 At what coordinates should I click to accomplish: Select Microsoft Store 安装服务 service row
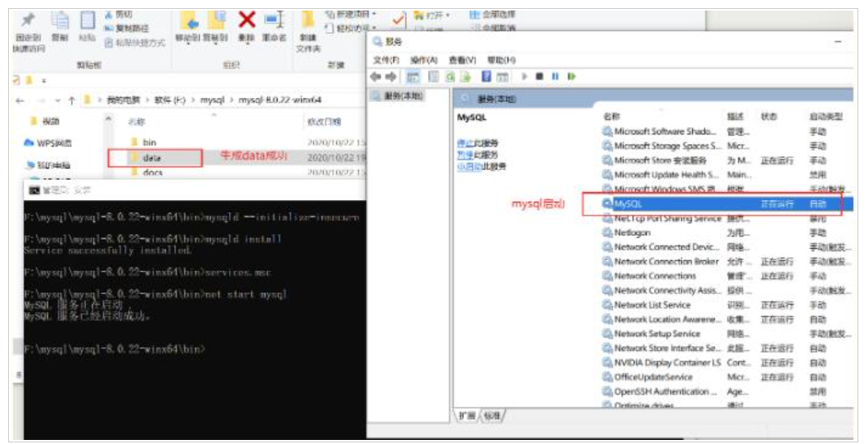(x=726, y=160)
